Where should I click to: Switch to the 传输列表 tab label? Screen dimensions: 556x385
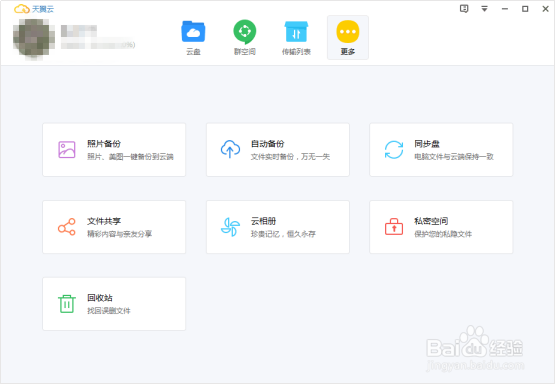[x=296, y=52]
